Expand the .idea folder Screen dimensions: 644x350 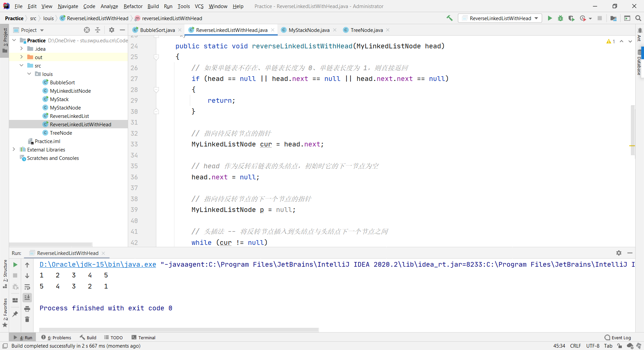pos(21,49)
